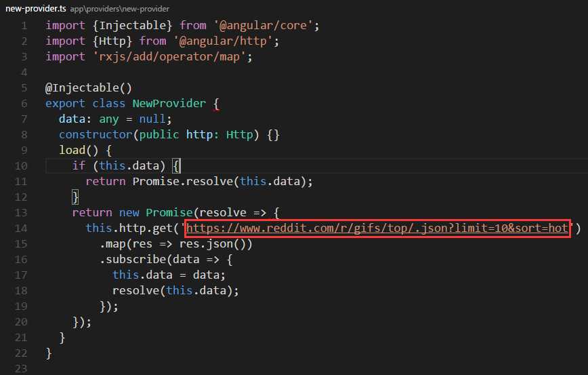Click the export keyword on line 6

click(65, 104)
